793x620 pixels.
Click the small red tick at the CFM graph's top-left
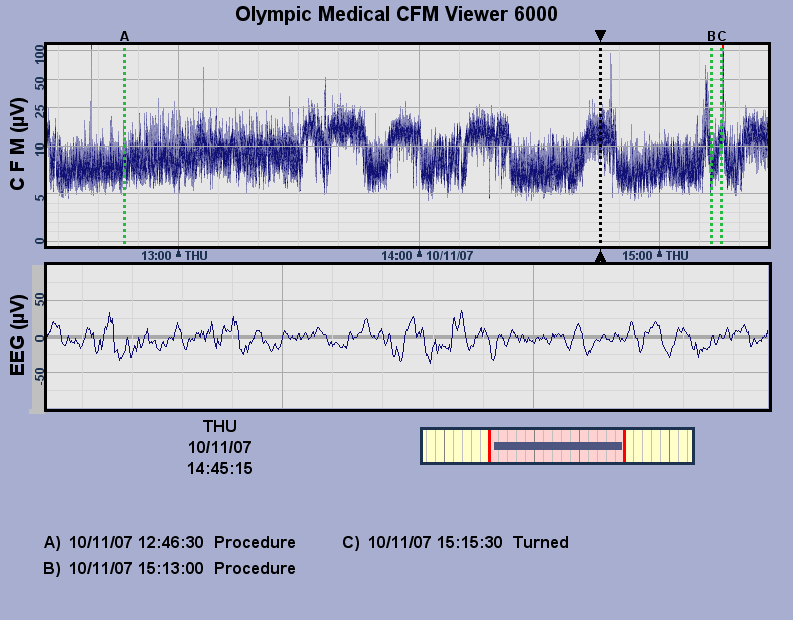pos(92,47)
